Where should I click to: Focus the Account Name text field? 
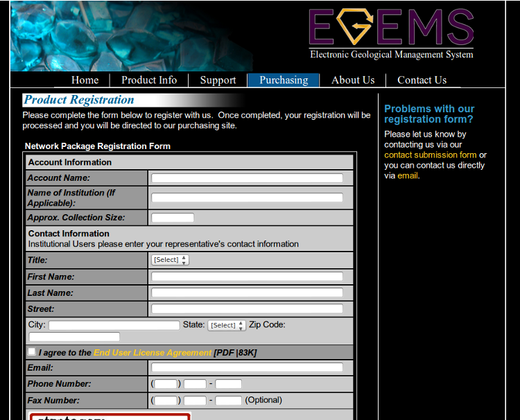click(x=247, y=178)
